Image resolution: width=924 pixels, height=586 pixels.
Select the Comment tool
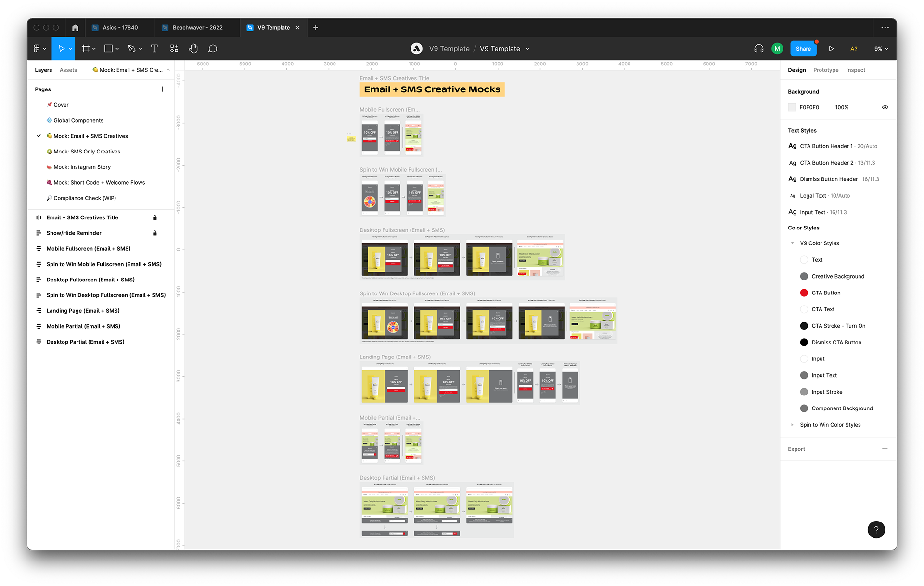[212, 49]
